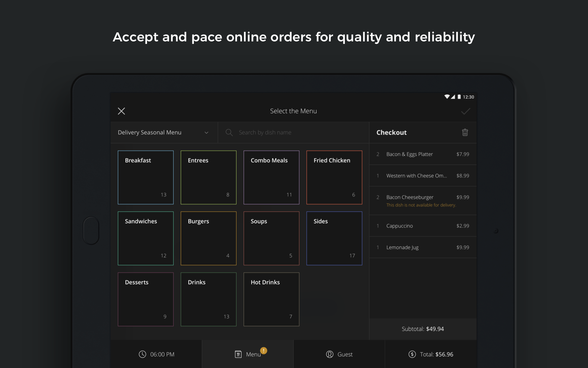Select Bacon & Eggs Platter checkout row
588x368 pixels.
pos(423,154)
